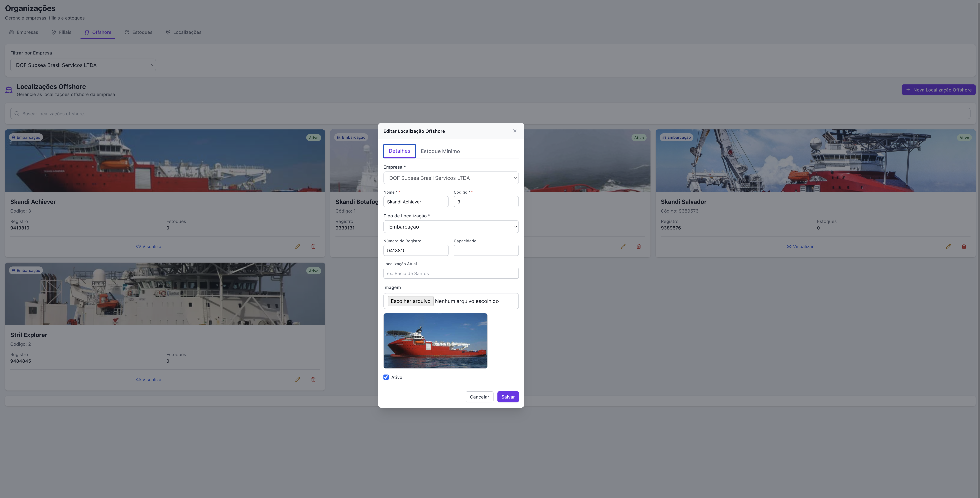The image size is (980, 498).
Task: Click the Nova Localização Offshore button
Action: point(938,89)
